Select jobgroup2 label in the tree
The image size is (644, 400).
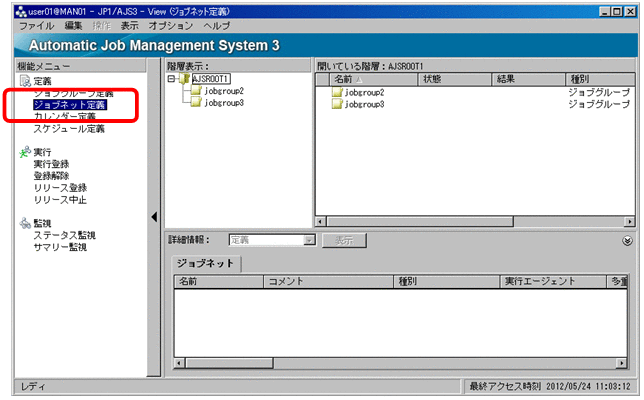click(x=224, y=91)
